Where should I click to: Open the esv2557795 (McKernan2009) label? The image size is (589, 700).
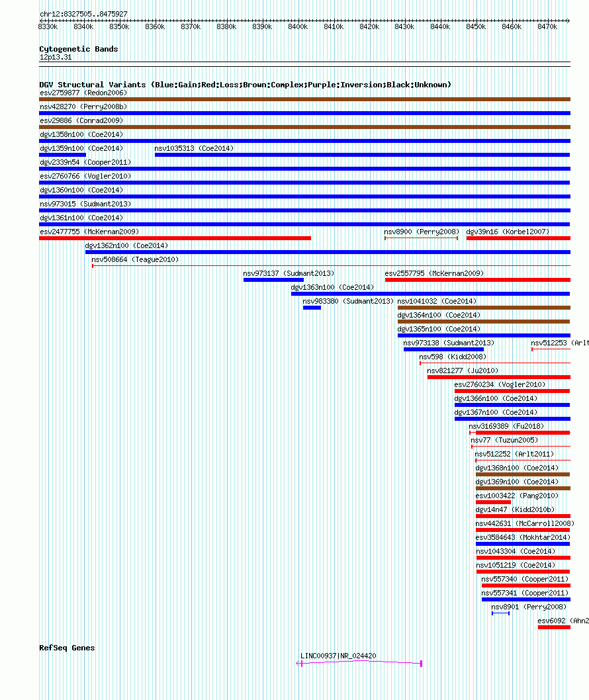pyautogui.click(x=434, y=273)
